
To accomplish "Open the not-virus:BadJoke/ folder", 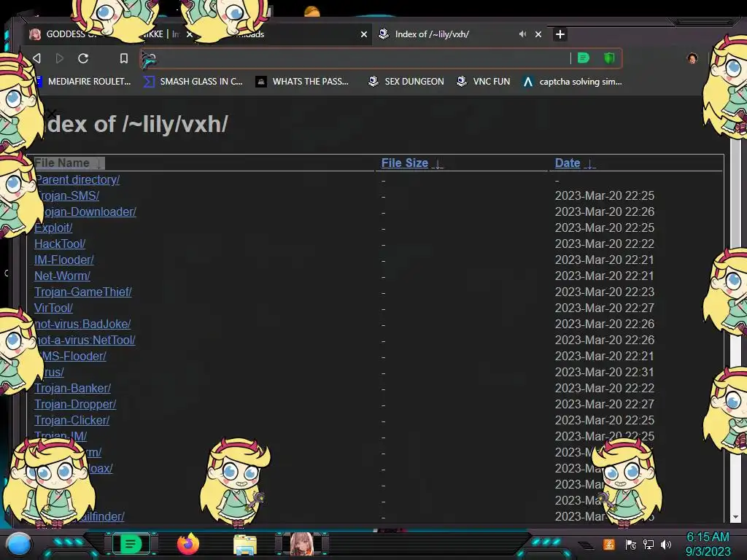I will pyautogui.click(x=83, y=324).
